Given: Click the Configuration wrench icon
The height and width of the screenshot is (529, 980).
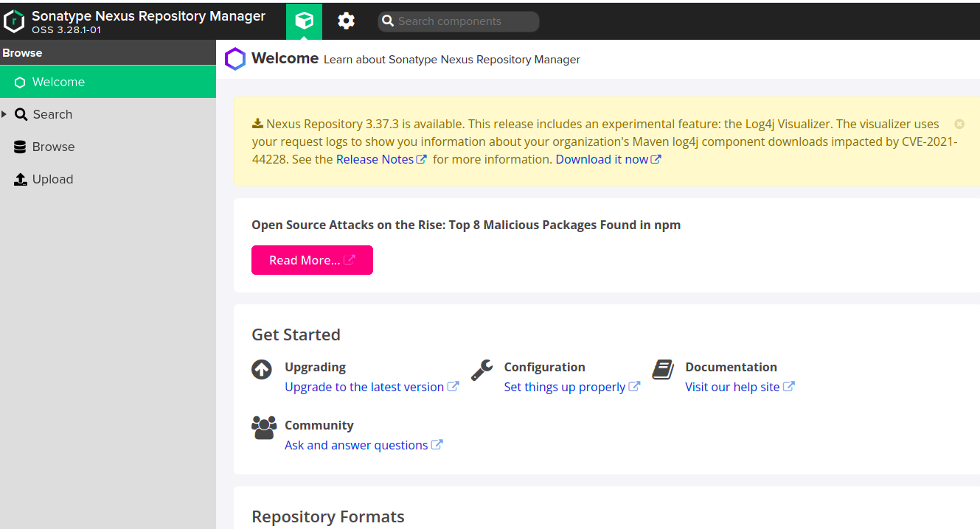Looking at the screenshot, I should click(x=481, y=369).
